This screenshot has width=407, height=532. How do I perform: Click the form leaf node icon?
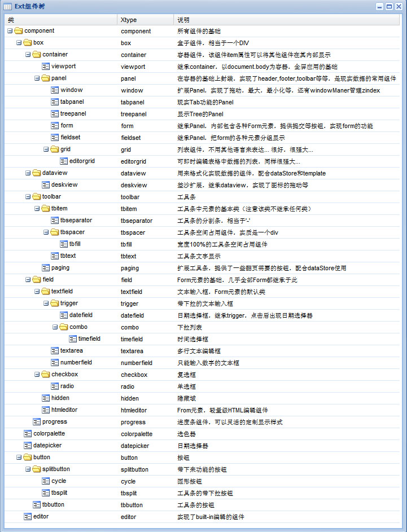(55, 126)
